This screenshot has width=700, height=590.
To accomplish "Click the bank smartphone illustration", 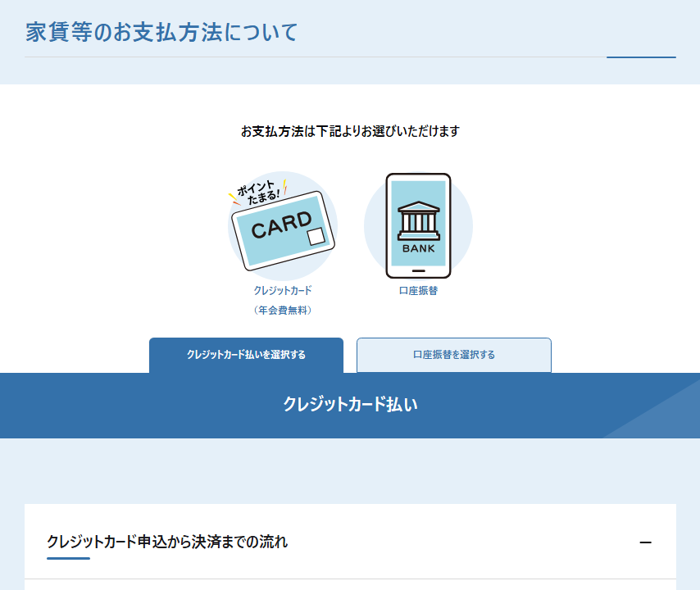I will pos(418,226).
